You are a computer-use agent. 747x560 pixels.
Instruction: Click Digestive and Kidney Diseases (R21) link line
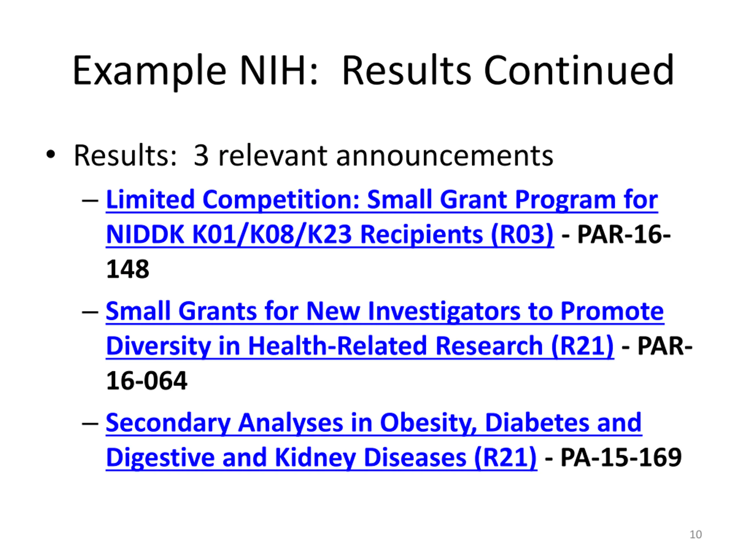tap(321, 458)
